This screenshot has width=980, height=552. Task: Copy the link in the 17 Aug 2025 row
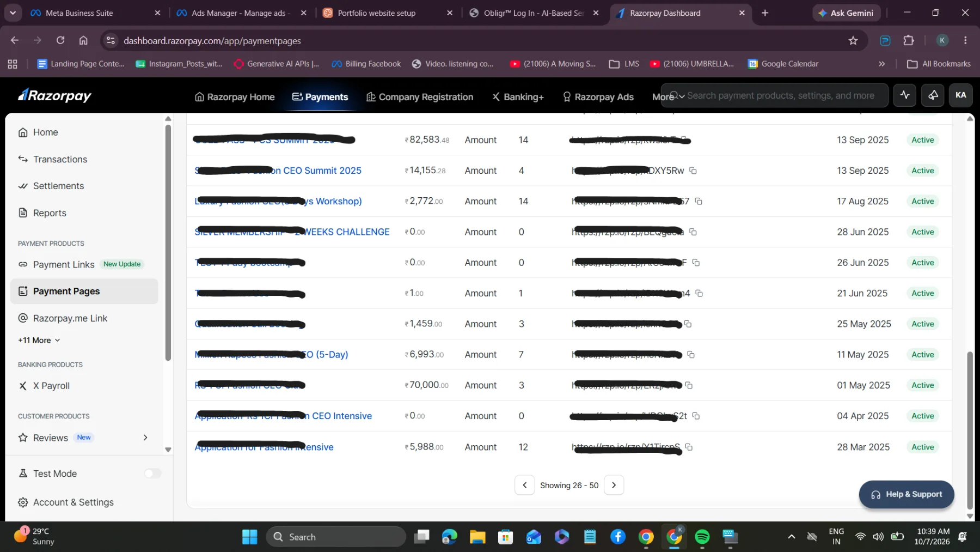(699, 201)
